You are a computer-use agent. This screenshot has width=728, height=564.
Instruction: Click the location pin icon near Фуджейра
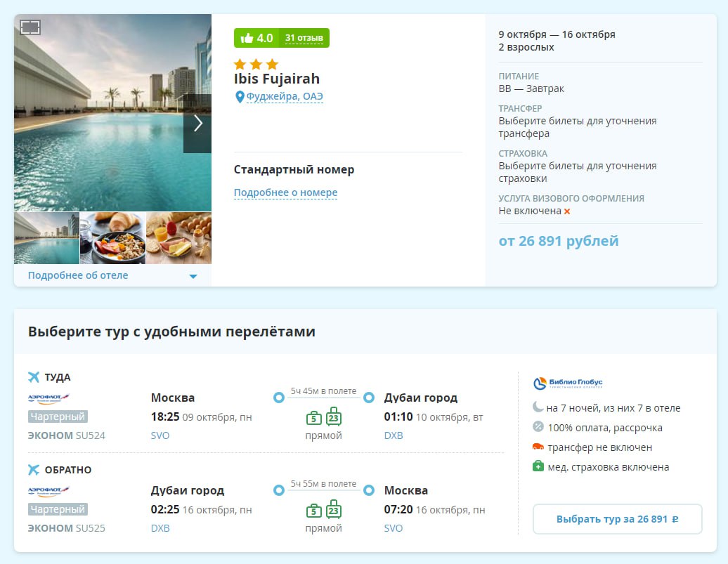click(240, 97)
